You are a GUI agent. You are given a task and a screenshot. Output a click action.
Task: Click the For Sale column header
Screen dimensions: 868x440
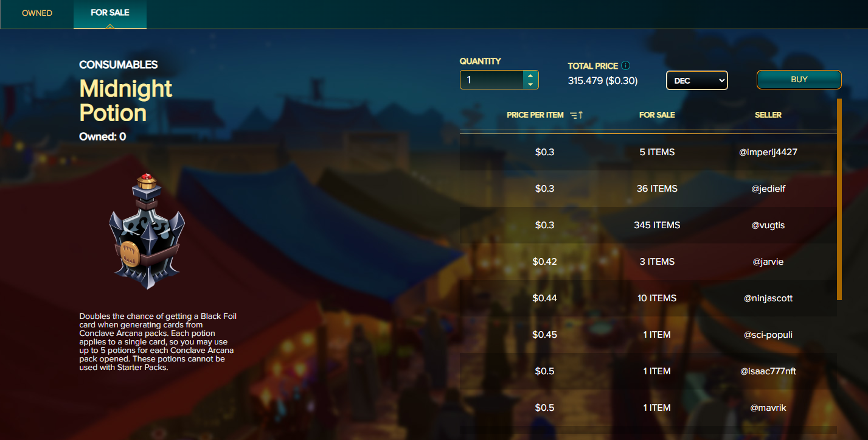point(657,115)
